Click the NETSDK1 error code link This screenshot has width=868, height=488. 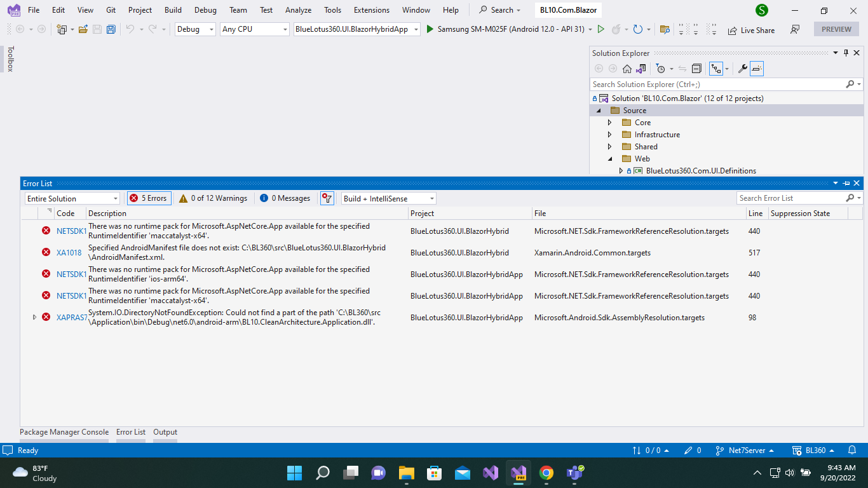point(71,231)
